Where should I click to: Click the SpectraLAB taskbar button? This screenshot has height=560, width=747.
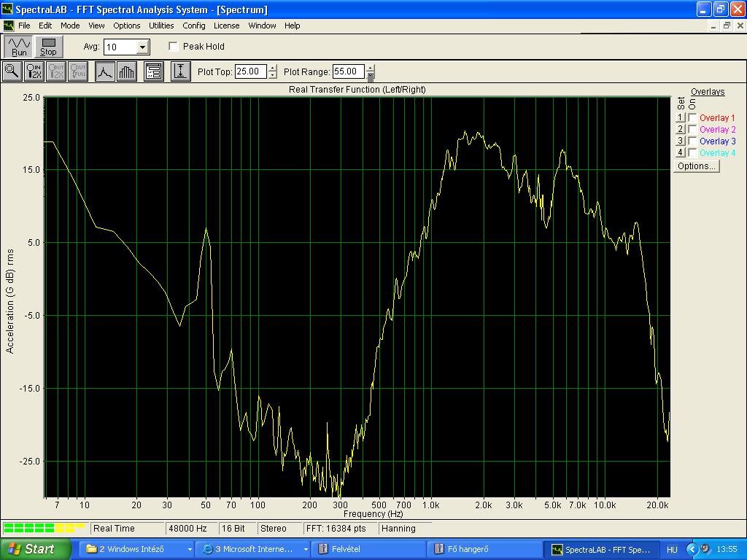click(x=601, y=549)
